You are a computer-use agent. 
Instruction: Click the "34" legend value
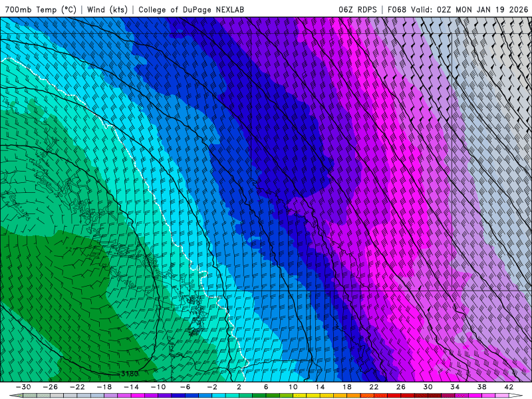[455, 387]
